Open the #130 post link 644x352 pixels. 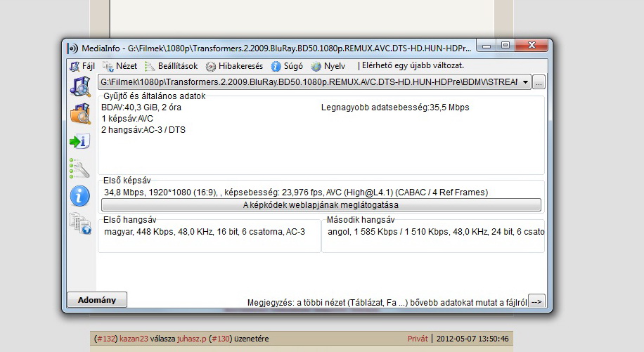coord(220,339)
